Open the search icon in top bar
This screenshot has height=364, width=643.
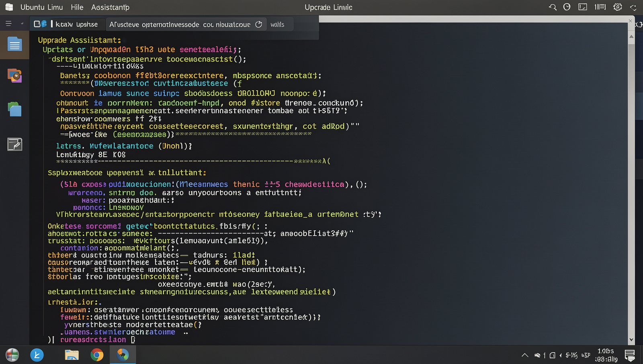553,7
